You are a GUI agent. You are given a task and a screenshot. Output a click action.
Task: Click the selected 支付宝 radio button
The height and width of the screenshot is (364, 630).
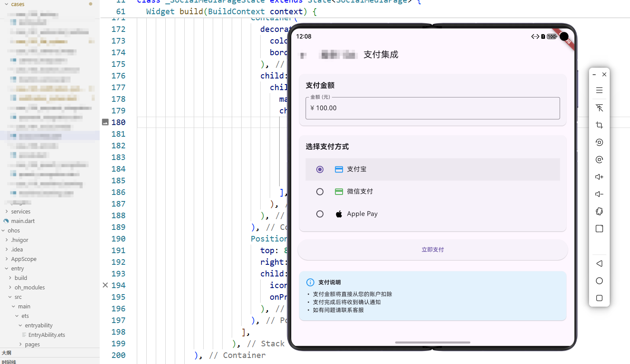point(320,169)
